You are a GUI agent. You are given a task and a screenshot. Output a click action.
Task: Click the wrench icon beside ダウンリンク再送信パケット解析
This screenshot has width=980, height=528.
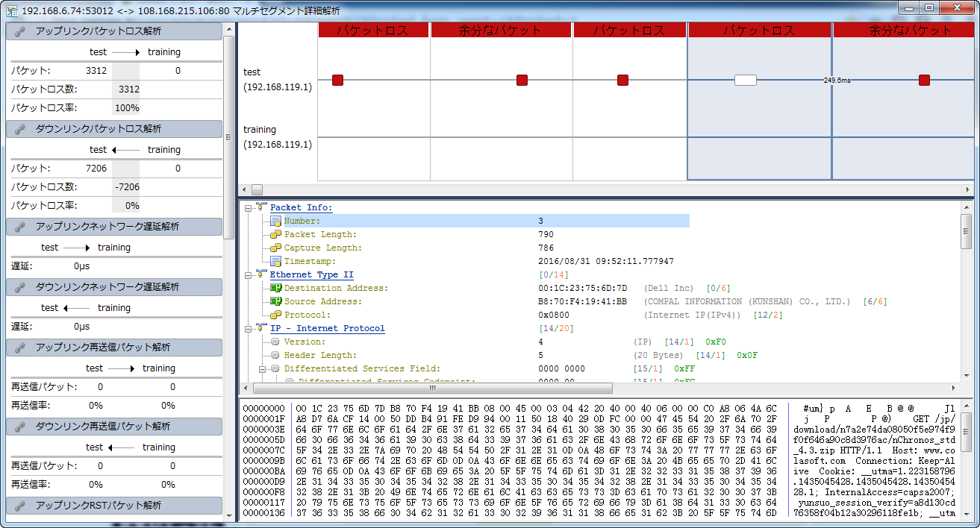tap(21, 427)
